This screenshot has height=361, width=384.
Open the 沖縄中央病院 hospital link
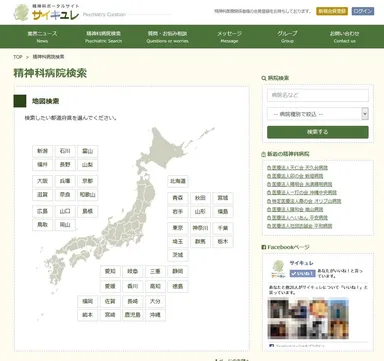click(302, 193)
